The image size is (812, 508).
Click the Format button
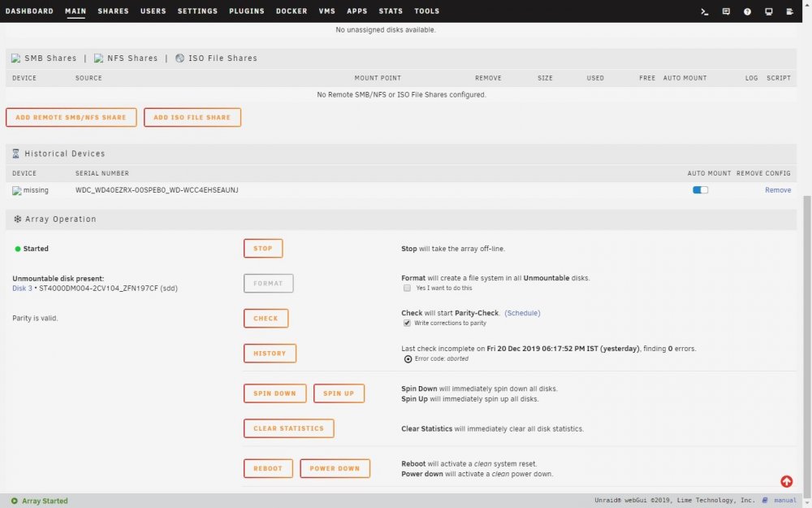pos(268,284)
